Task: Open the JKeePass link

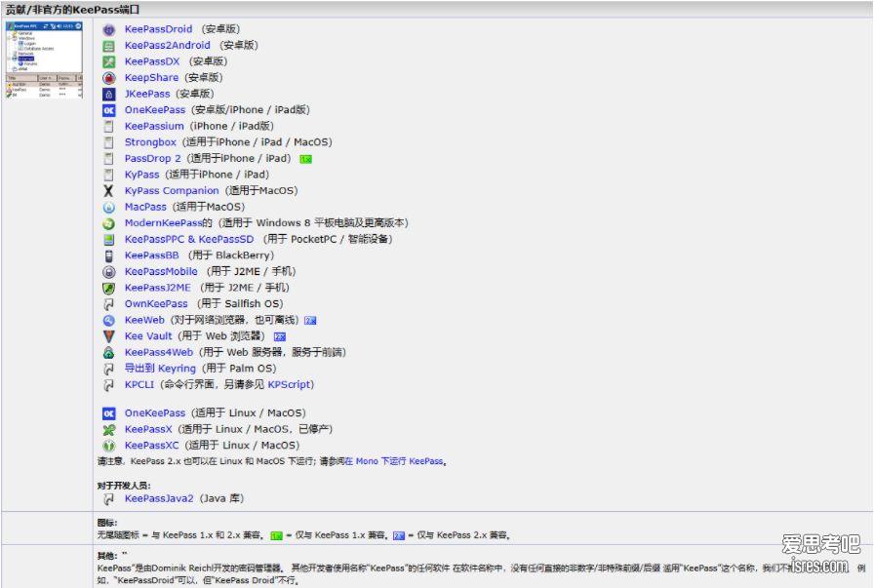Action: click(147, 94)
